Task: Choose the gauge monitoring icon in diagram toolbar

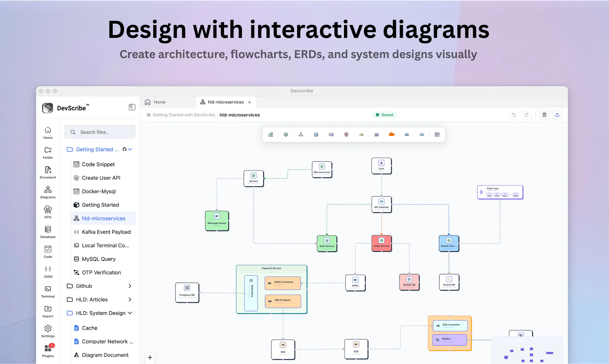Action: tap(361, 135)
